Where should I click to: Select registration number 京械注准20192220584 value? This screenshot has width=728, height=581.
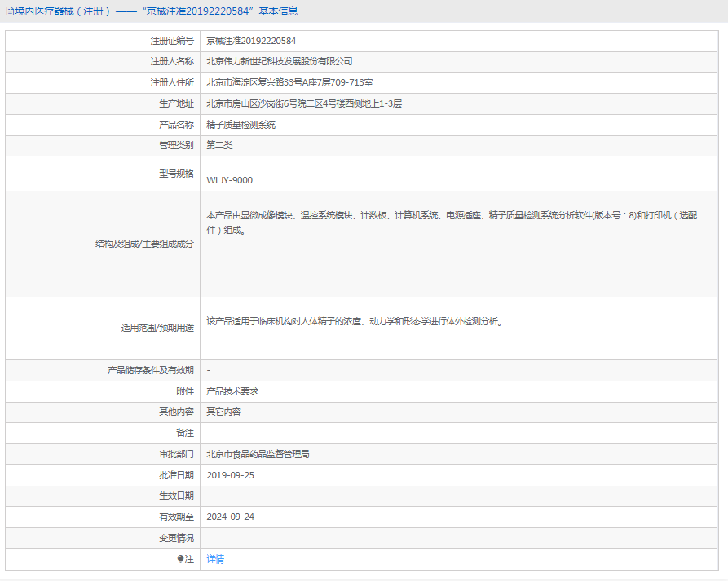(x=251, y=41)
